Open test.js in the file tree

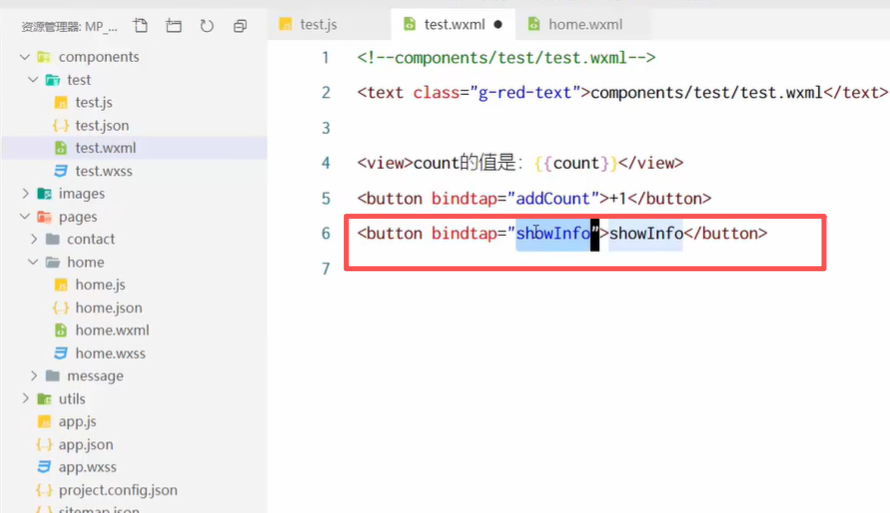[x=94, y=103]
